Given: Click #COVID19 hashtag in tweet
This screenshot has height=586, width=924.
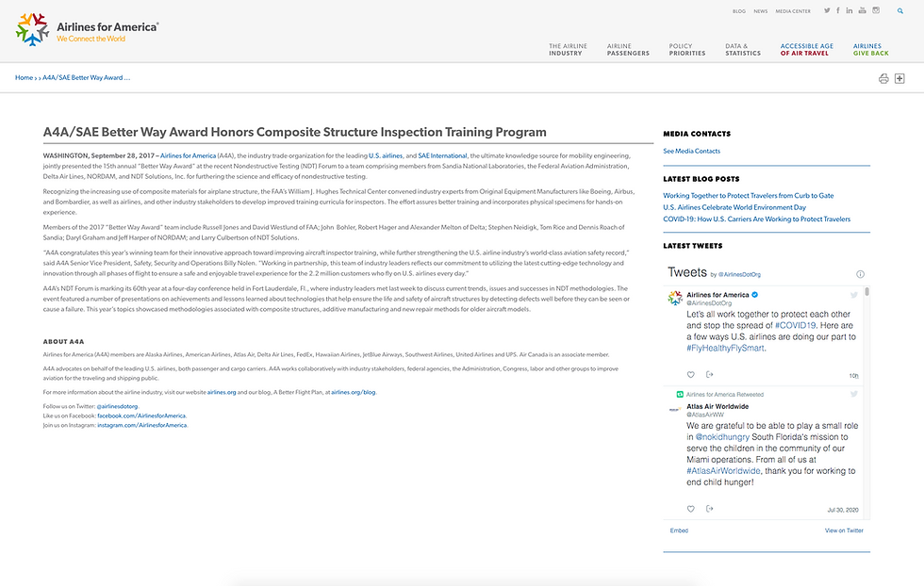Looking at the screenshot, I should pos(796,325).
